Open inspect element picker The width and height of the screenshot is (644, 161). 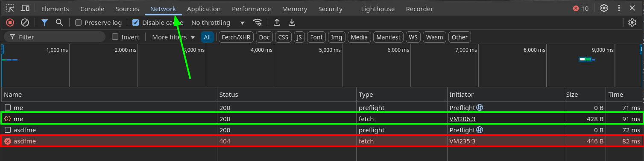tap(10, 8)
